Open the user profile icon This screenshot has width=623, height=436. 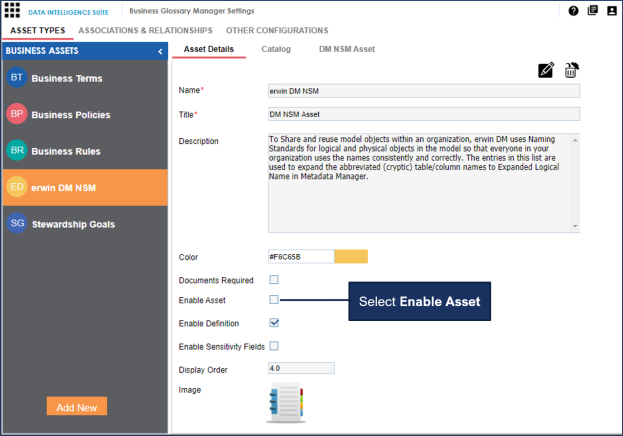(612, 11)
